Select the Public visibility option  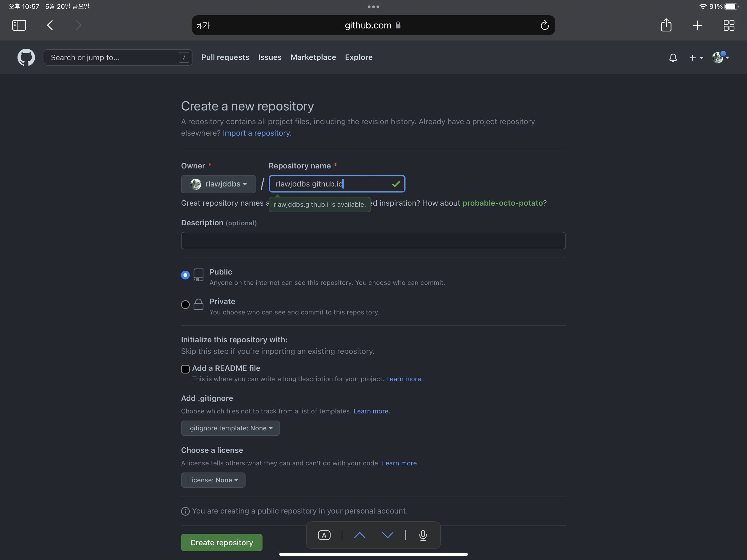point(185,275)
